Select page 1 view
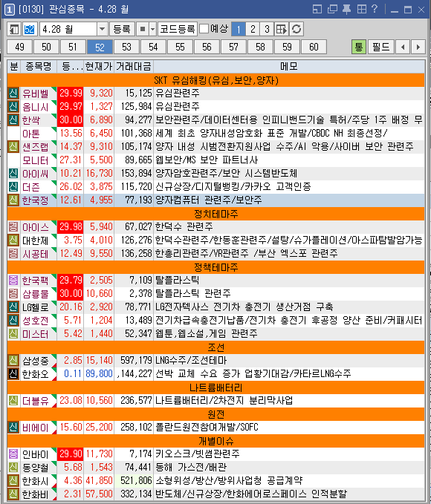Image resolution: width=431 pixels, height=504 pixels. click(x=239, y=29)
